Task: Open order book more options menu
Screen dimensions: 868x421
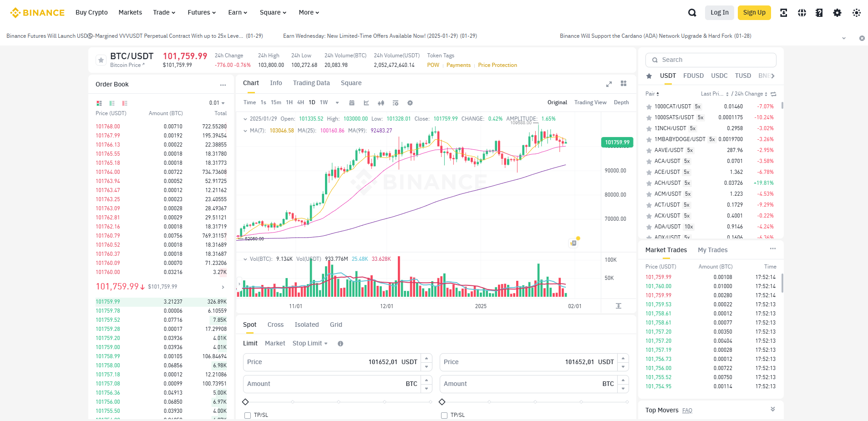Action: click(223, 85)
